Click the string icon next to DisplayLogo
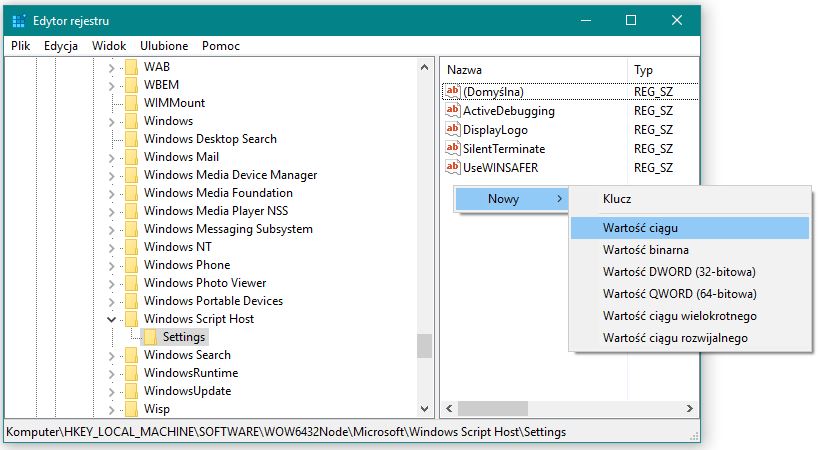Viewport: 818px width, 450px height. click(x=452, y=129)
